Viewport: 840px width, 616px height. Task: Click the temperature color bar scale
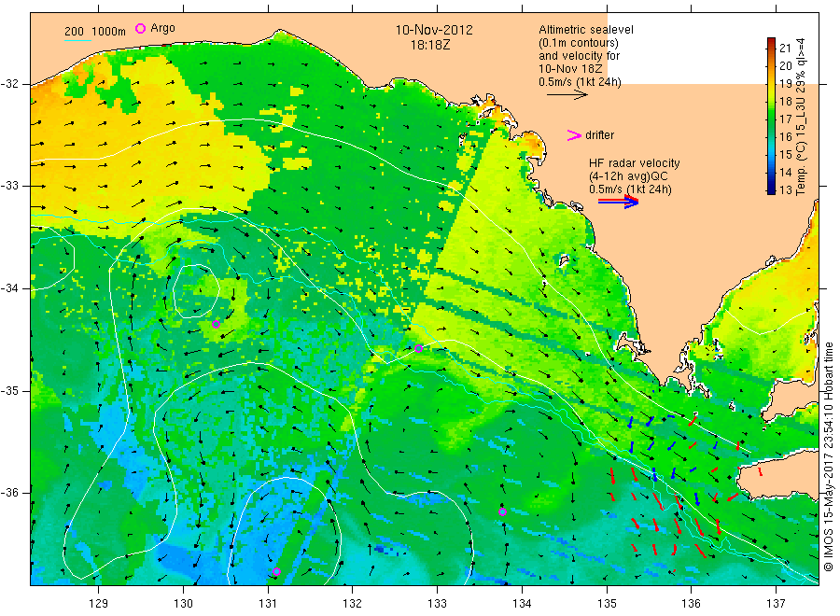coord(771,116)
